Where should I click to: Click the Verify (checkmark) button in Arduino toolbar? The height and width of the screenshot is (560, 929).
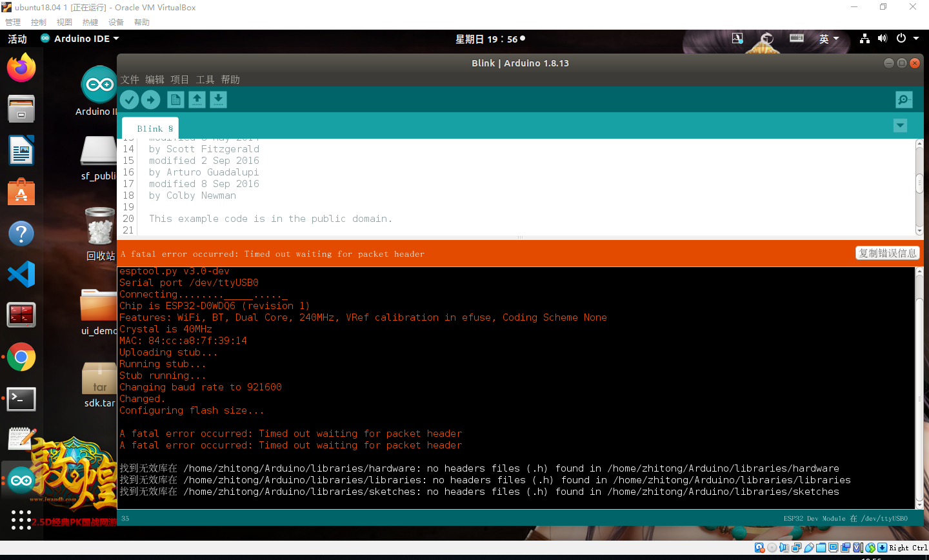click(x=130, y=99)
